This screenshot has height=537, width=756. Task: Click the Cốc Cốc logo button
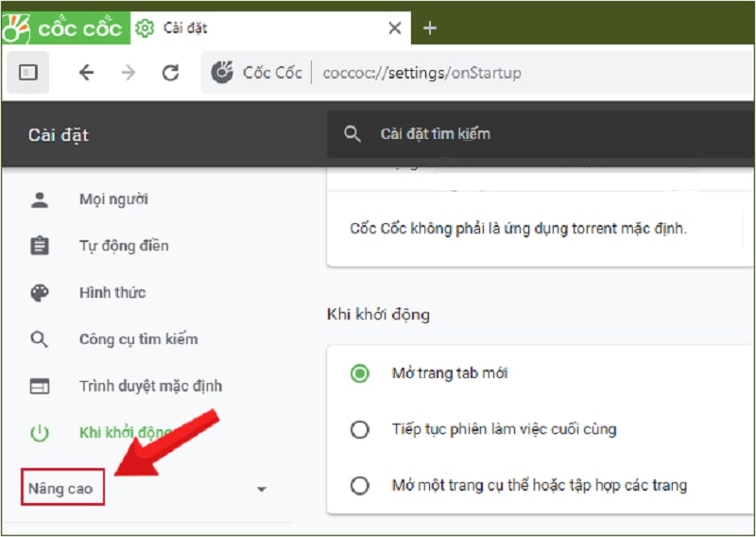(x=65, y=28)
